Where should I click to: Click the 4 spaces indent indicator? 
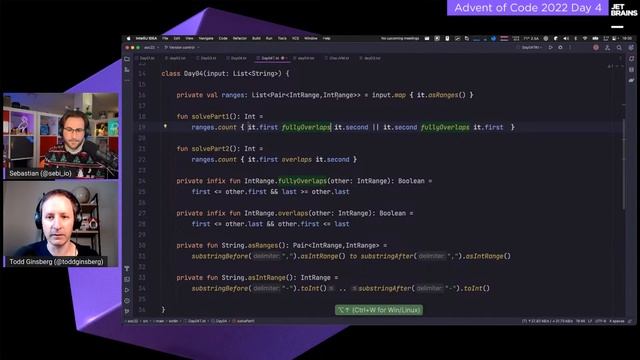tap(617, 321)
